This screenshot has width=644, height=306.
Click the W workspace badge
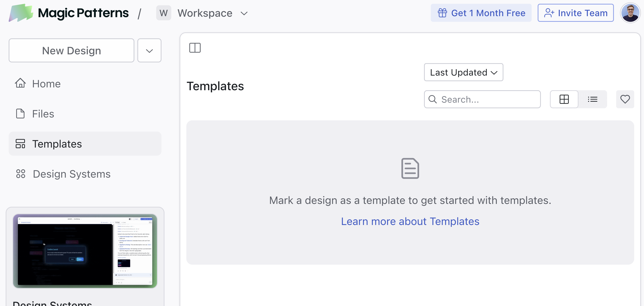[164, 13]
